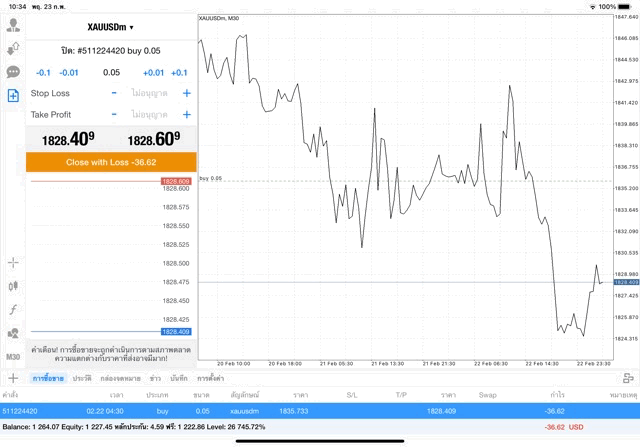This screenshot has height=447, width=640.
Task: Sort by the คำสั่ง column header
Action: coord(10,395)
